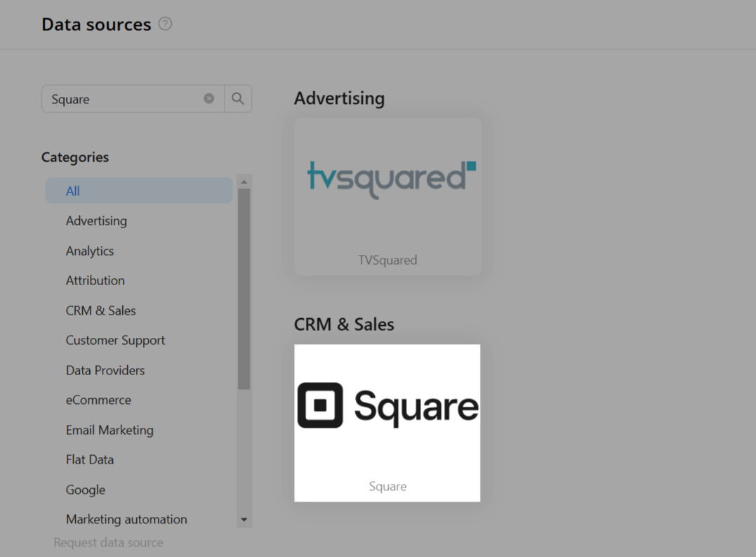Filter by Attribution category

[x=95, y=281]
